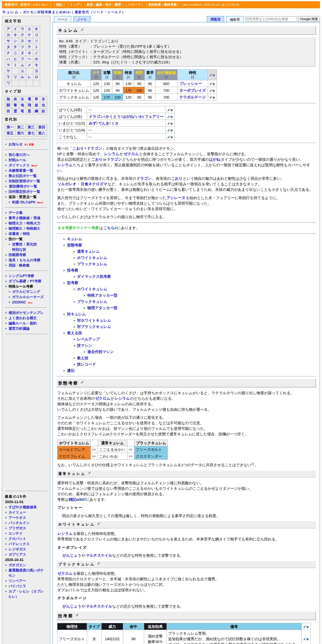
Task: Open the 禁止伝説ポケ一覧 sidebar link
Action: pyautogui.click(x=23, y=176)
